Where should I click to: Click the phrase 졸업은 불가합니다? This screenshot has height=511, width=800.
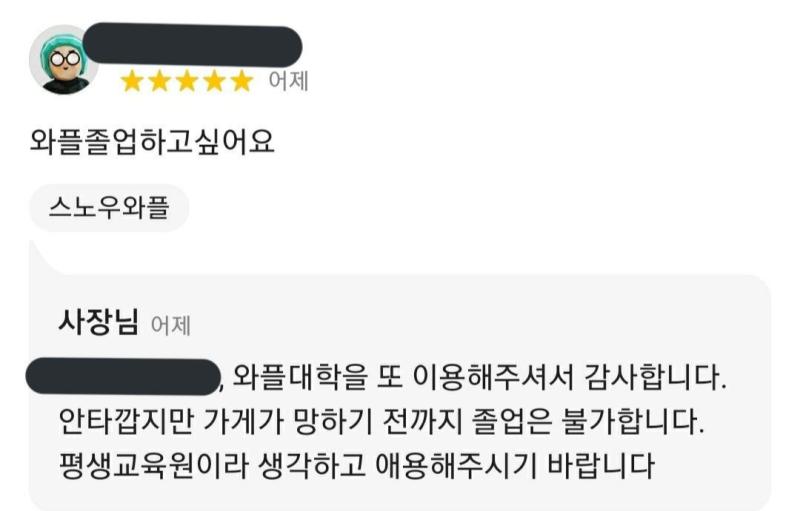[x=588, y=422]
